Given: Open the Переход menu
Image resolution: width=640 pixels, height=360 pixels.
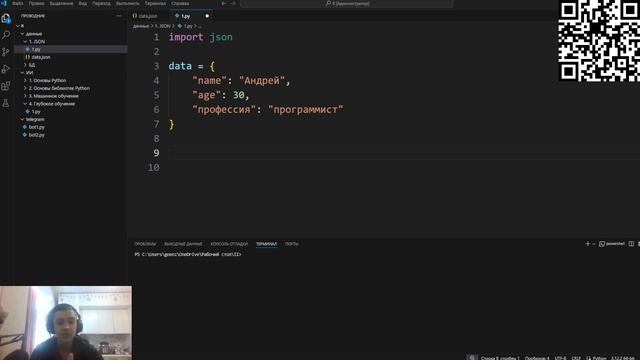Looking at the screenshot, I should pos(101,3).
